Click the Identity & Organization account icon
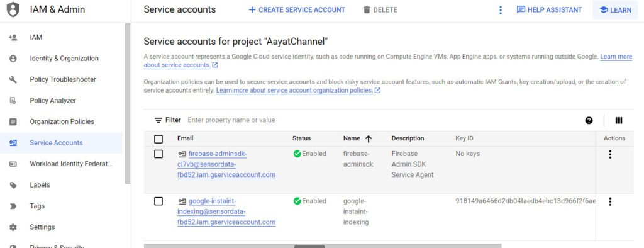 [x=13, y=59]
